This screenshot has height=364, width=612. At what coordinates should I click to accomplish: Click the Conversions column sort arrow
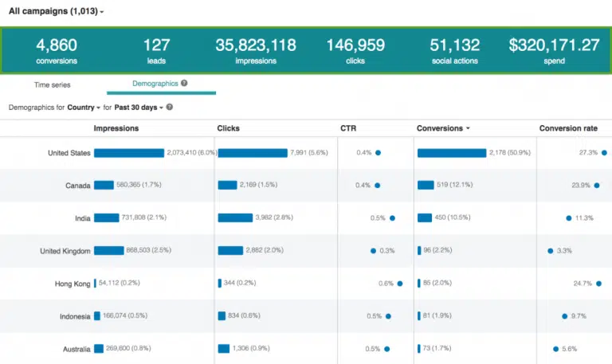[x=468, y=128]
